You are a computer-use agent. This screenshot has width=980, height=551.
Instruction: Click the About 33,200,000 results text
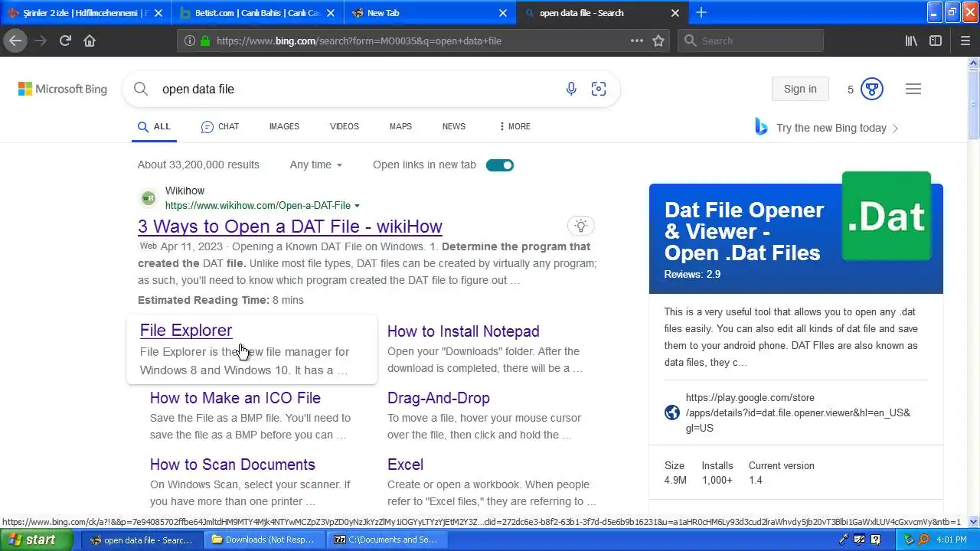coord(198,165)
